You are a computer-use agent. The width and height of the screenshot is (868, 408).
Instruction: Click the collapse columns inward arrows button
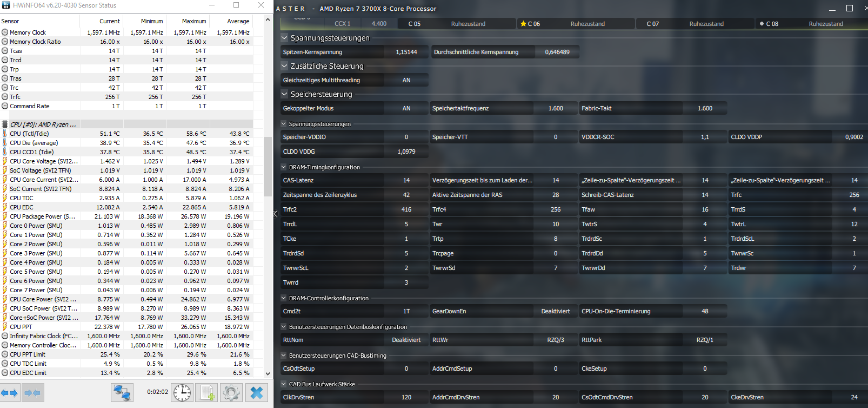click(x=32, y=393)
